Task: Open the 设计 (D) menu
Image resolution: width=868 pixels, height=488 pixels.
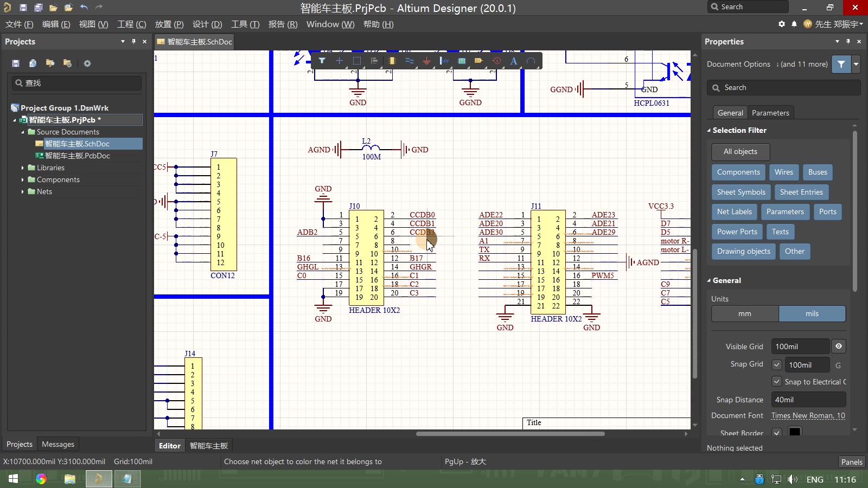Action: [x=207, y=24]
